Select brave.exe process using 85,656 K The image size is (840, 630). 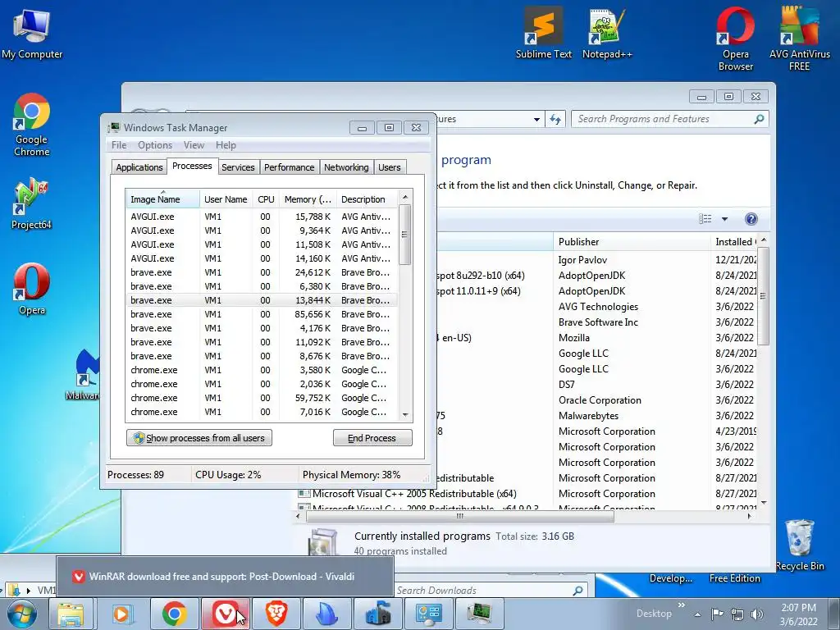262,314
